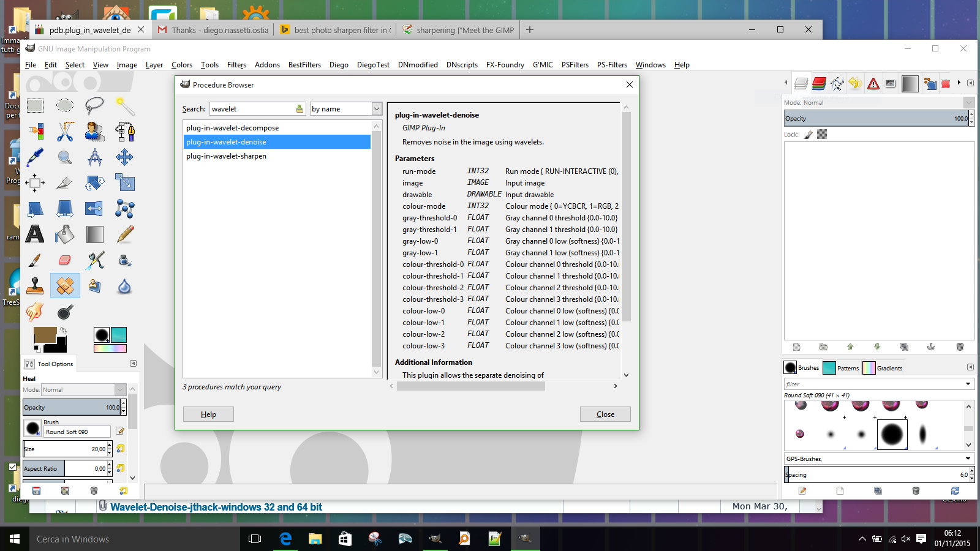Screen dimensions: 980x551
Task: Select the Text tool
Action: 35,234
